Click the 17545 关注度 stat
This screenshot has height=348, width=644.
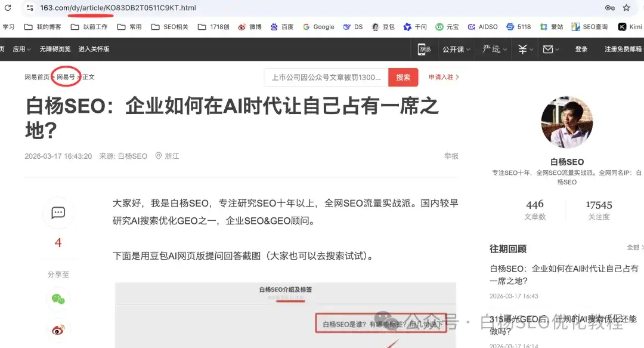click(599, 210)
